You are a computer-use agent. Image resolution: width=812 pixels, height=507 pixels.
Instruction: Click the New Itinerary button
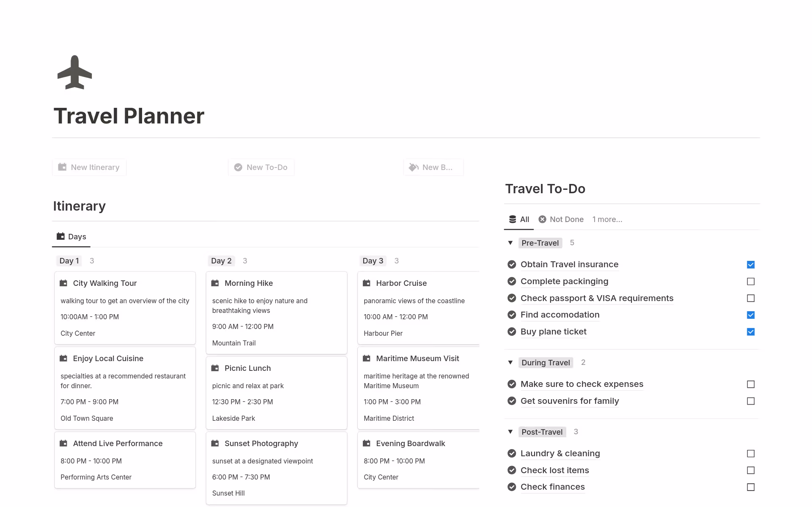(x=89, y=167)
